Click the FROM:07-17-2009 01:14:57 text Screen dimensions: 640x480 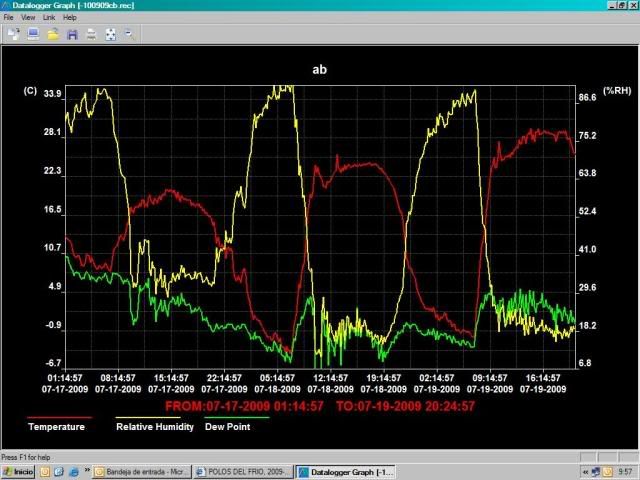tap(244, 406)
